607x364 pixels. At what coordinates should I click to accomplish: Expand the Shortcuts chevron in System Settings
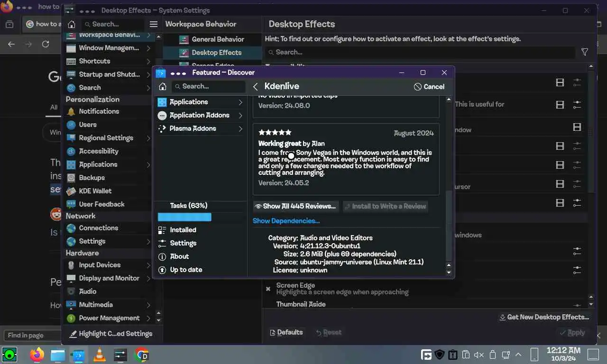pos(148,61)
